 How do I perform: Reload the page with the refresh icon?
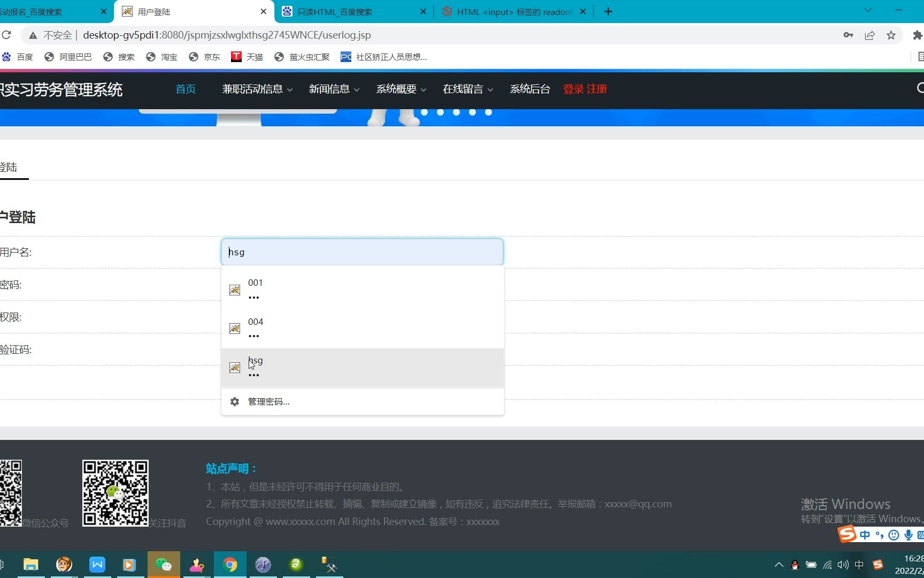tap(6, 35)
